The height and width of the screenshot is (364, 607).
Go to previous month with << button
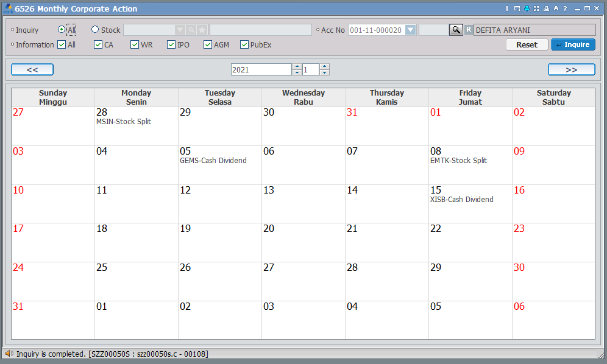pyautogui.click(x=32, y=69)
